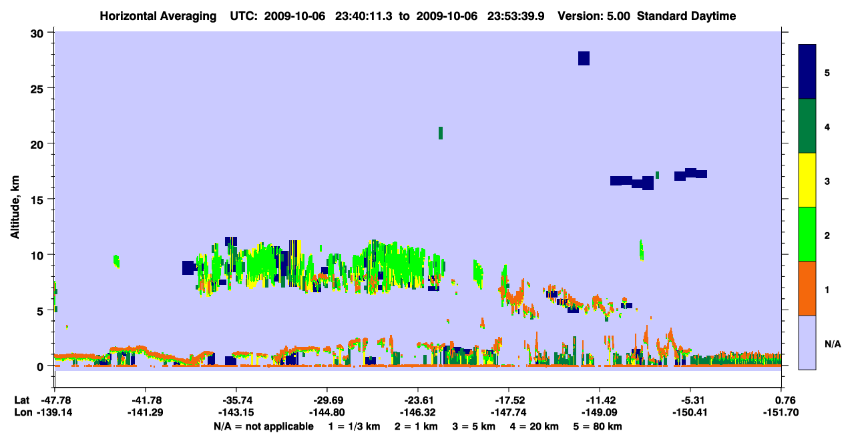Screen dimensions: 868x445
Task: Click the dark blue feature near 27.5 km altitude
Action: point(584,58)
